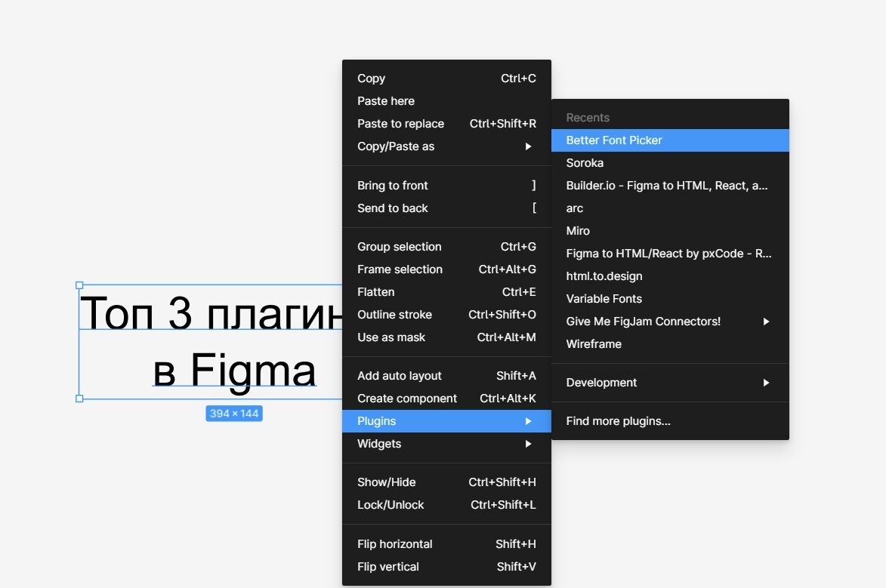
Task: Run the arc plugin
Action: pyautogui.click(x=670, y=208)
